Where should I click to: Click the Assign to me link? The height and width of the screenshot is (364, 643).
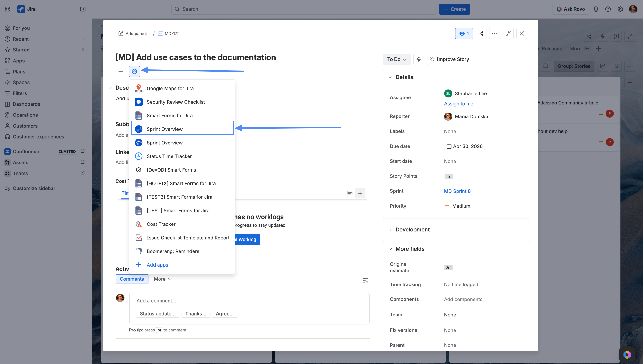458,104
